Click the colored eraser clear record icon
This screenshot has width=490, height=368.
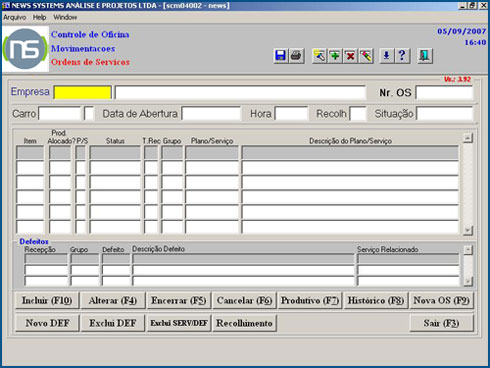366,56
